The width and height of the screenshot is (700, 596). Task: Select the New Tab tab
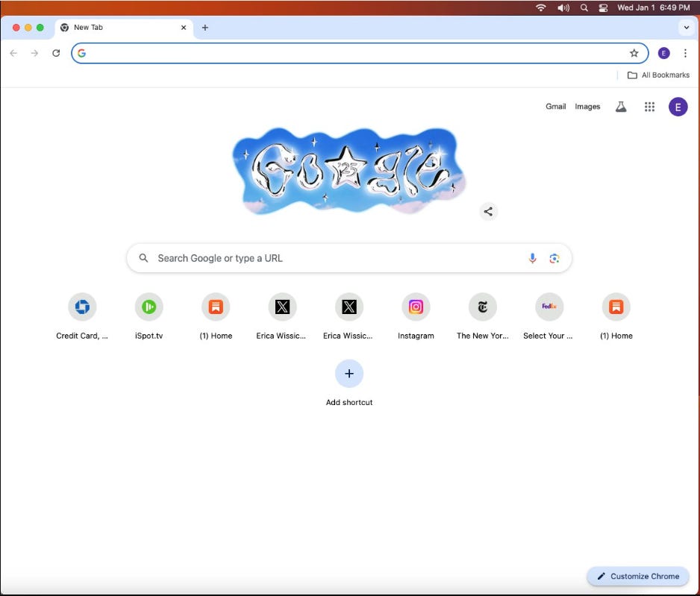point(124,27)
